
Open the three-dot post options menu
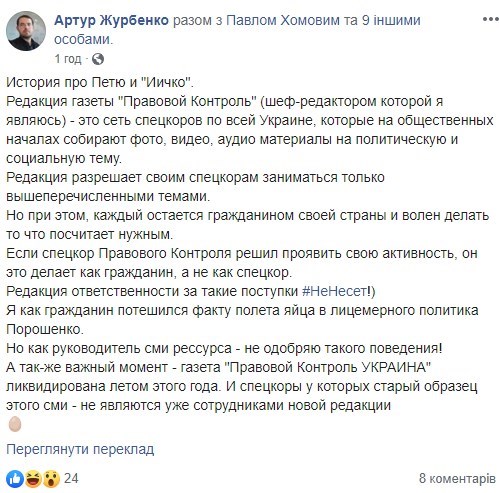click(x=490, y=20)
